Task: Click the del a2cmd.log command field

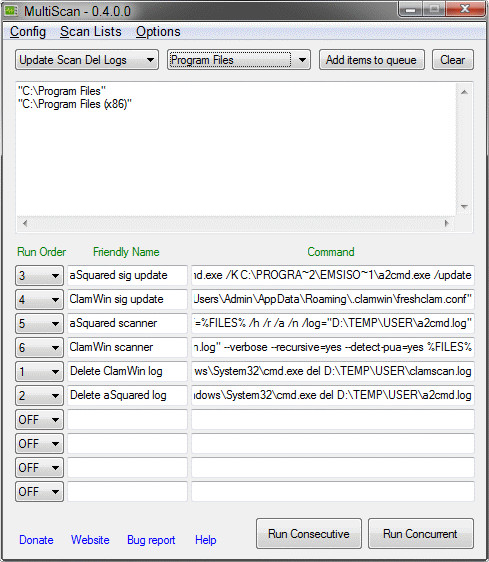Action: [x=333, y=395]
